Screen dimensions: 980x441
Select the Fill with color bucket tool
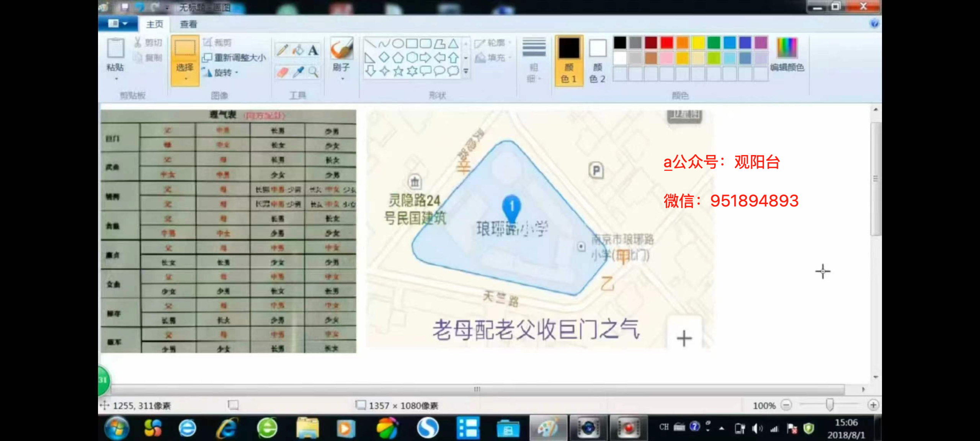coord(298,50)
